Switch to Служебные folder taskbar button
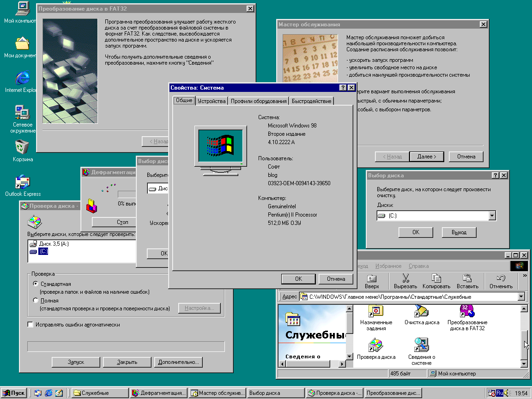This screenshot has height=399, width=532. (100, 393)
